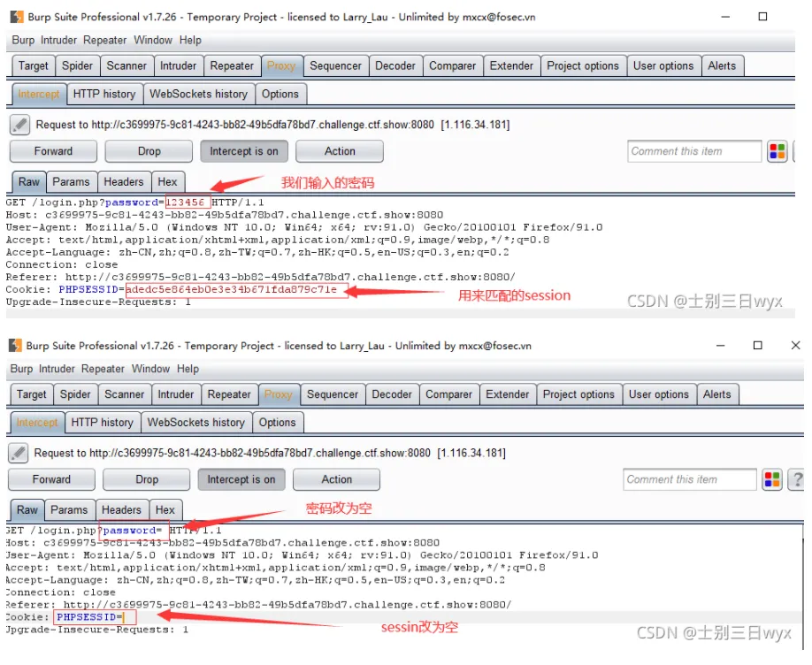Open User options tab in upper window

point(663,65)
